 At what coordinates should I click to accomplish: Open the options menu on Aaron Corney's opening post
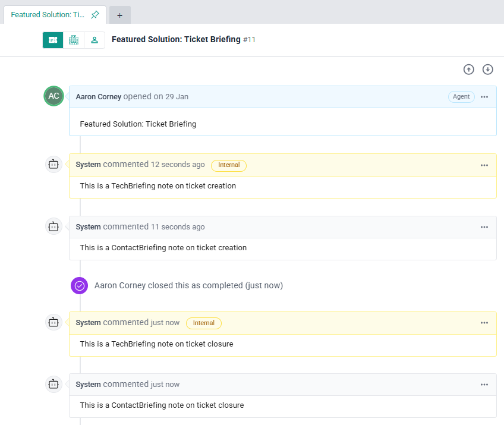pos(484,97)
